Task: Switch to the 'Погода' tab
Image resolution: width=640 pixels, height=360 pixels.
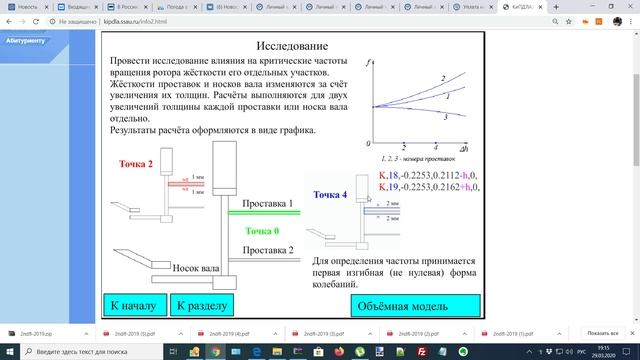Action: pyautogui.click(x=176, y=7)
